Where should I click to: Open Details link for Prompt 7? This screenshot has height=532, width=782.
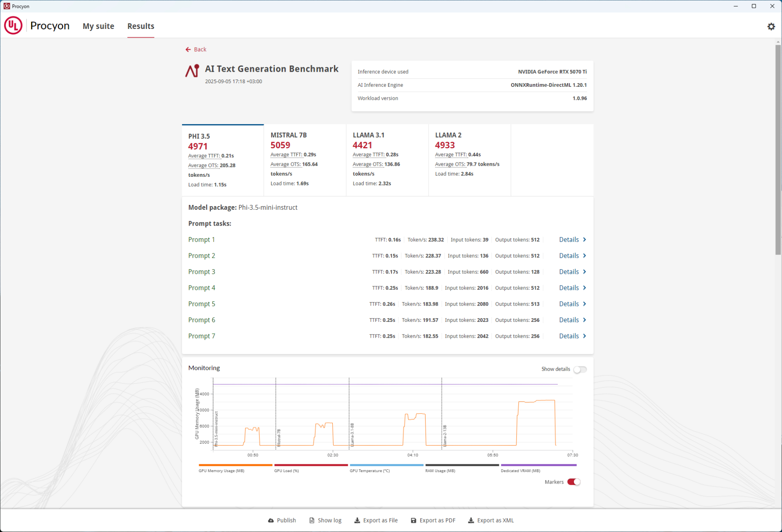click(x=569, y=336)
